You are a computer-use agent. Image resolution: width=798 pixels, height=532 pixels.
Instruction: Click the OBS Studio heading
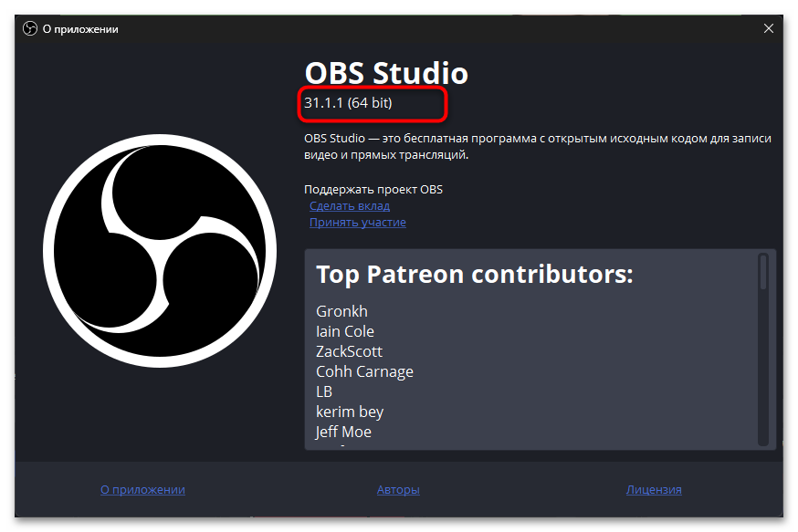tap(385, 73)
